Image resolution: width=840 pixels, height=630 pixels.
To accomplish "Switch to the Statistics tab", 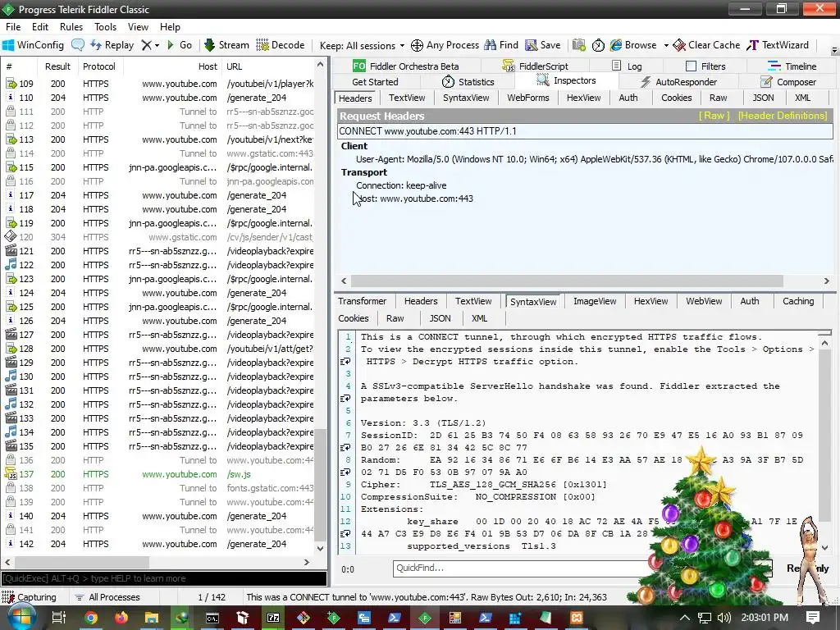I will [468, 82].
